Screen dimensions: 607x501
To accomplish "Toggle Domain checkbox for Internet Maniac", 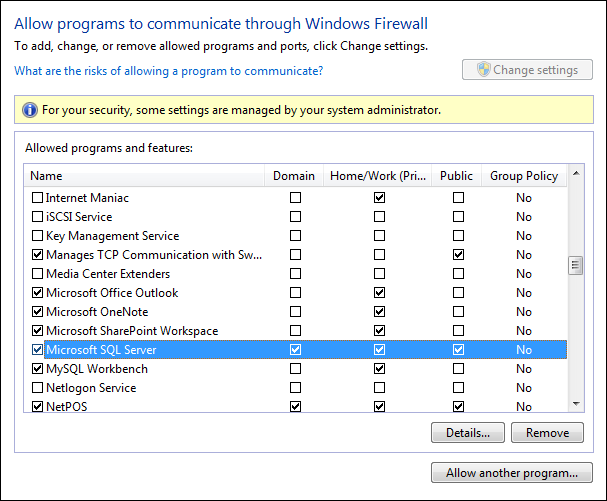I will pos(295,197).
